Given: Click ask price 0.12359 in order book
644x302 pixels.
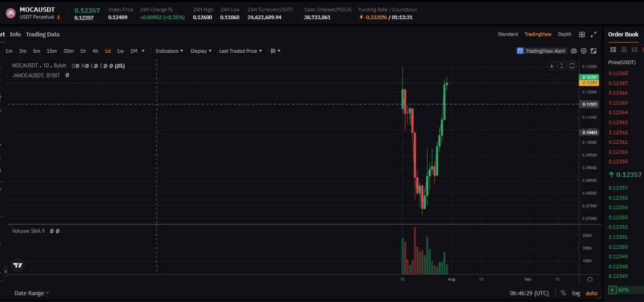Looking at the screenshot, I should point(618,161).
